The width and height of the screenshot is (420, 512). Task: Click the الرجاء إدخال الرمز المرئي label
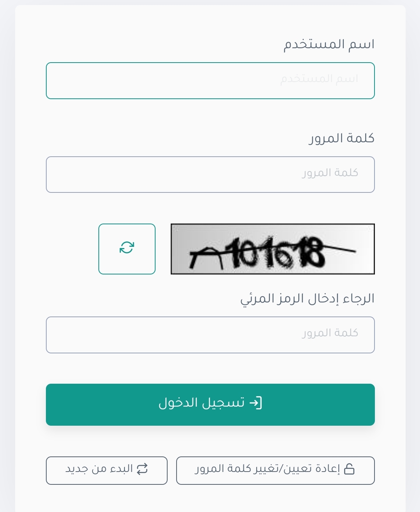pyautogui.click(x=307, y=299)
